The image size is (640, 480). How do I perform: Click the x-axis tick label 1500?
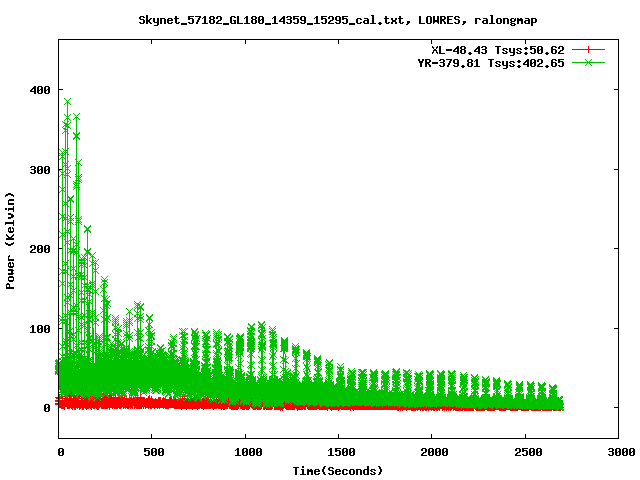(341, 452)
